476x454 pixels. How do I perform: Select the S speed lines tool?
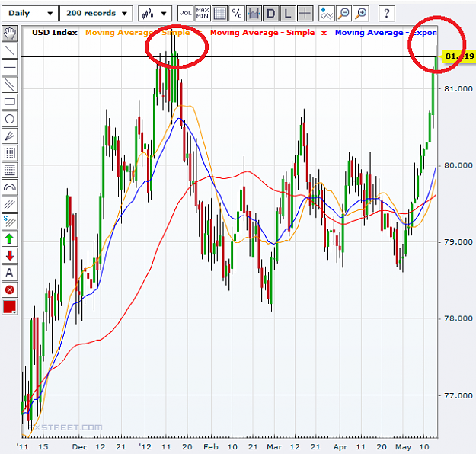[9, 222]
